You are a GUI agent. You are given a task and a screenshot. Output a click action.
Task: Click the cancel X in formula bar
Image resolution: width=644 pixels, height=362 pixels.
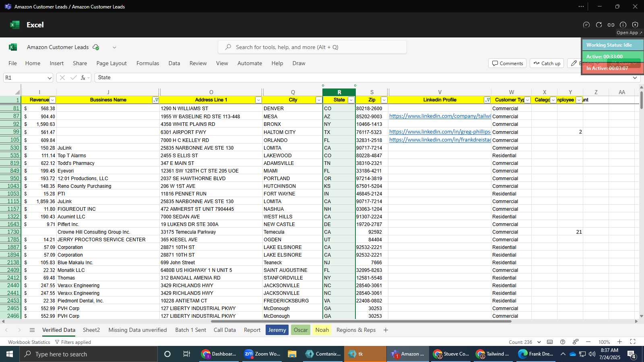62,78
